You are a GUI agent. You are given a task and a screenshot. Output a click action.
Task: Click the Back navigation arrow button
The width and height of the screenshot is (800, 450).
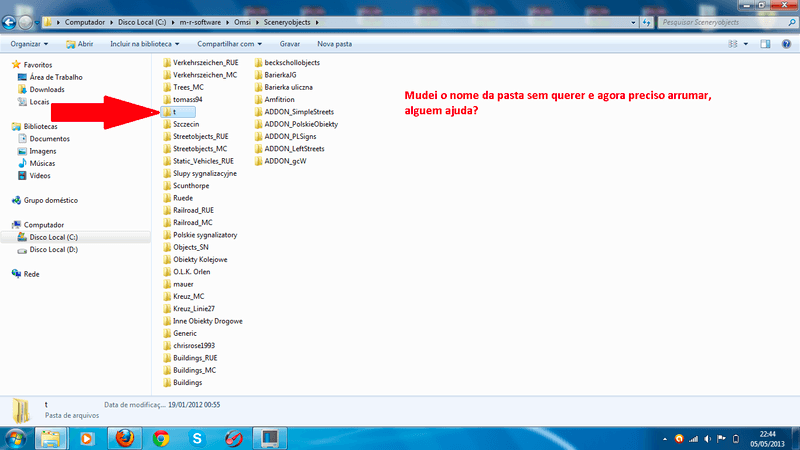[x=9, y=20]
